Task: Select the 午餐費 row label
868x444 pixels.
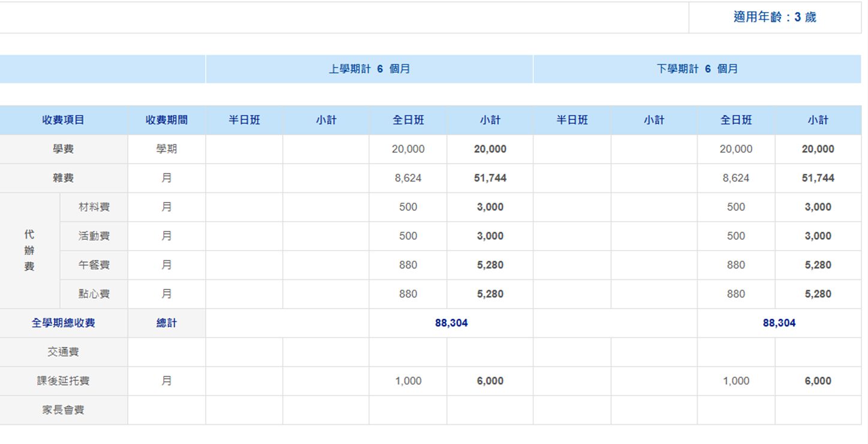Action: tap(94, 265)
